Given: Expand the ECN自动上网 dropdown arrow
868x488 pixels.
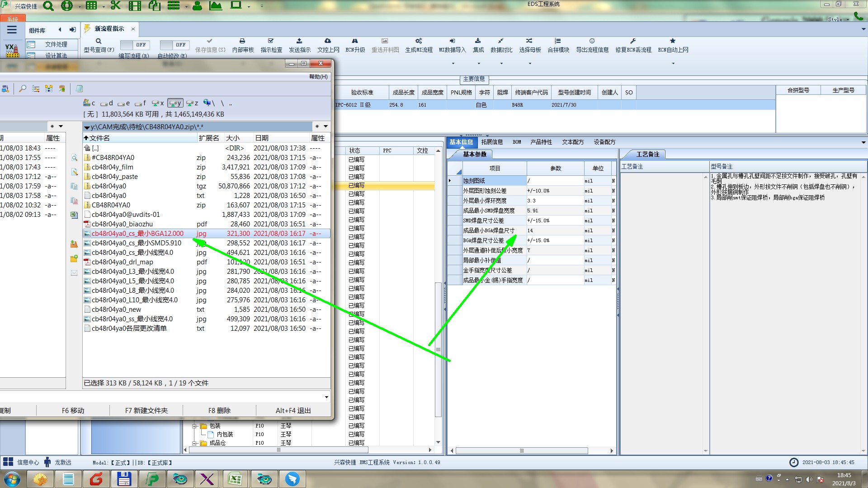Looking at the screenshot, I should [673, 64].
